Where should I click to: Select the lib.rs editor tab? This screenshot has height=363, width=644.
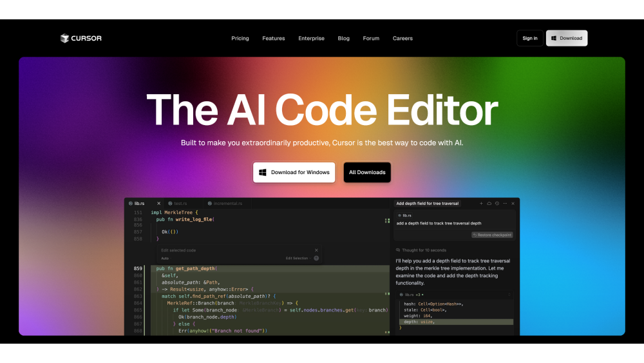(x=140, y=204)
